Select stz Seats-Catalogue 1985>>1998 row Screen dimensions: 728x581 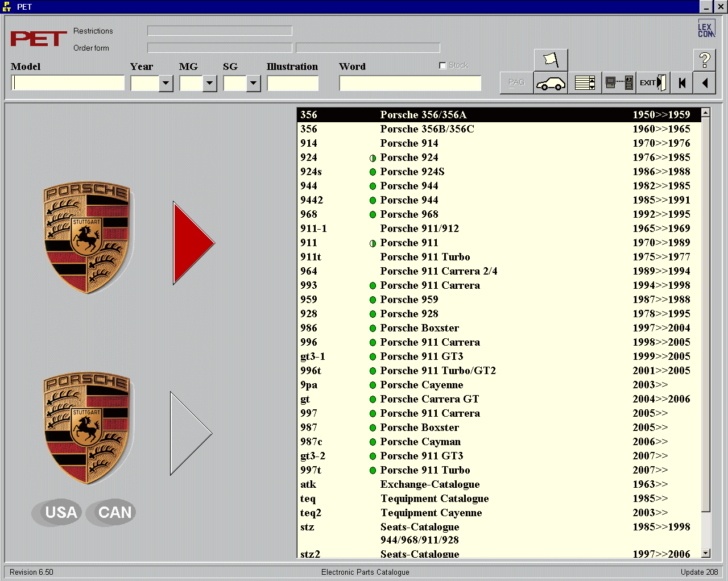(x=499, y=533)
